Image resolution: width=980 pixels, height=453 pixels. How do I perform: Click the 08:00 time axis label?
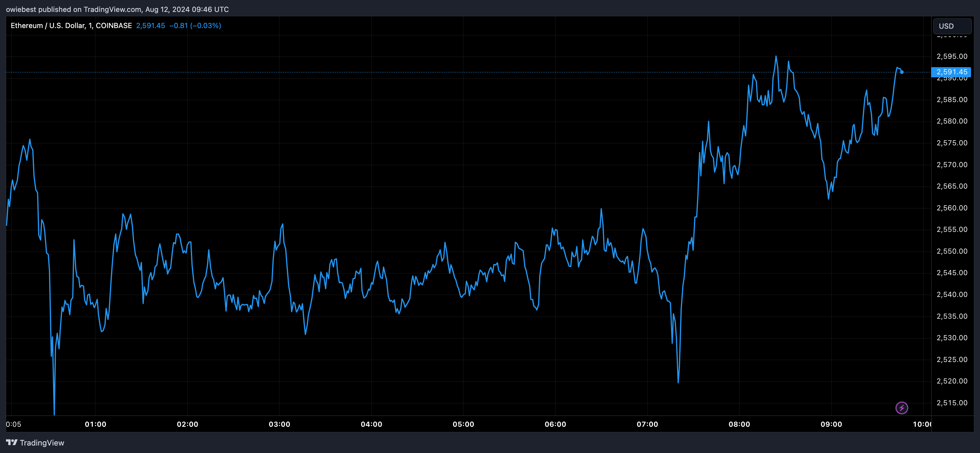pyautogui.click(x=740, y=424)
